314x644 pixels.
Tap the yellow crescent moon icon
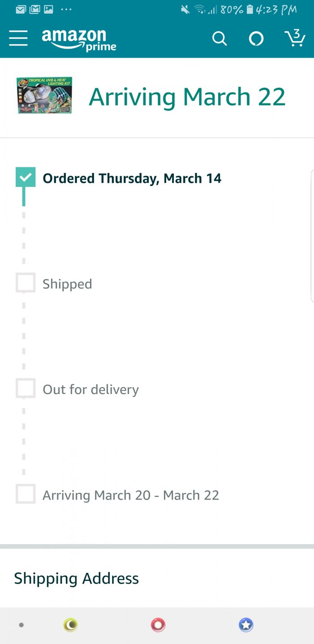click(x=70, y=625)
